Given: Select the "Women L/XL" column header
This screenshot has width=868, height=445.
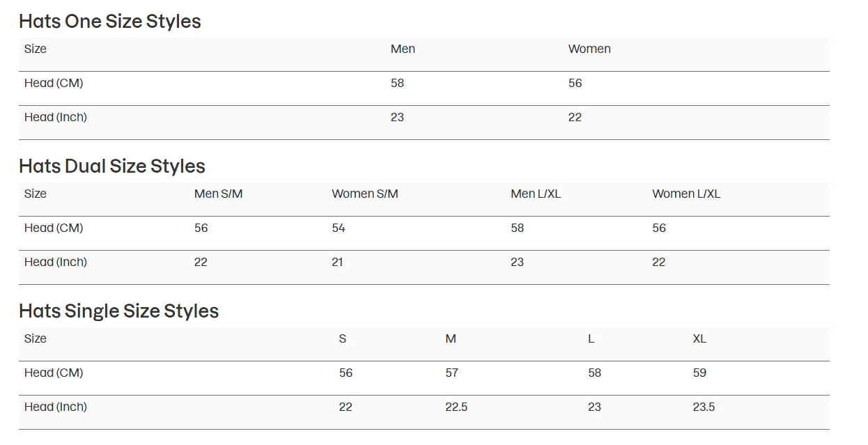Looking at the screenshot, I should [685, 194].
